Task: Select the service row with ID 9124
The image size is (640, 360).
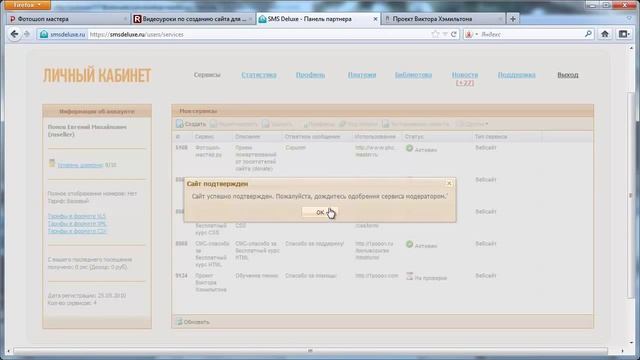Action: point(382,282)
